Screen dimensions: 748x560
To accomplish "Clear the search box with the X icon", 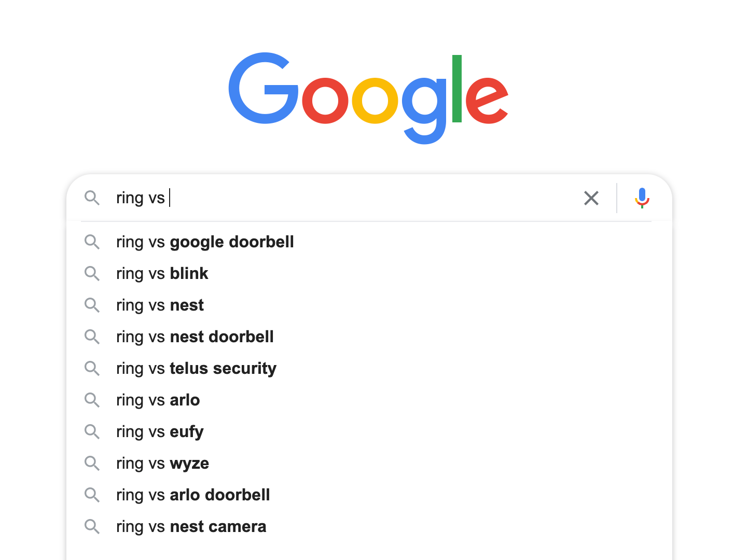I will (x=591, y=198).
